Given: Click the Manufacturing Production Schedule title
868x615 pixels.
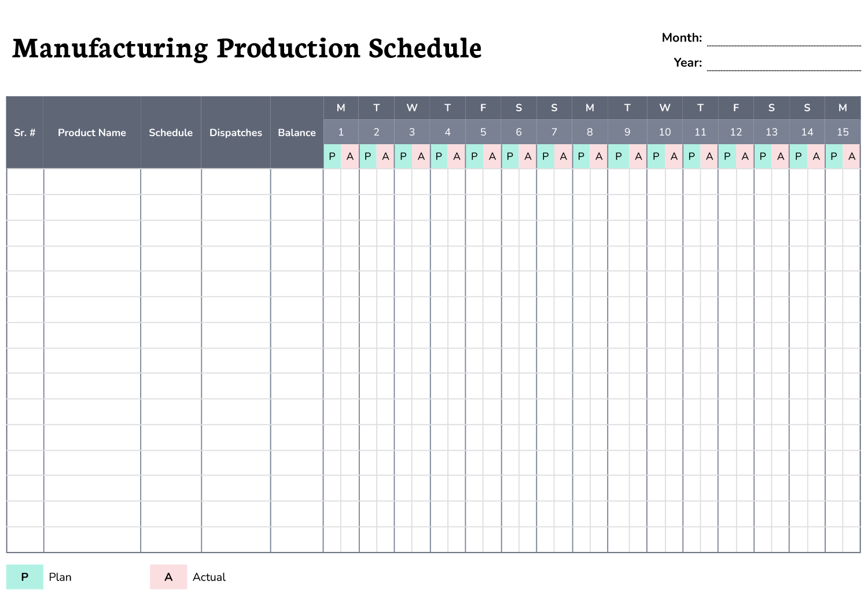Looking at the screenshot, I should click(247, 48).
